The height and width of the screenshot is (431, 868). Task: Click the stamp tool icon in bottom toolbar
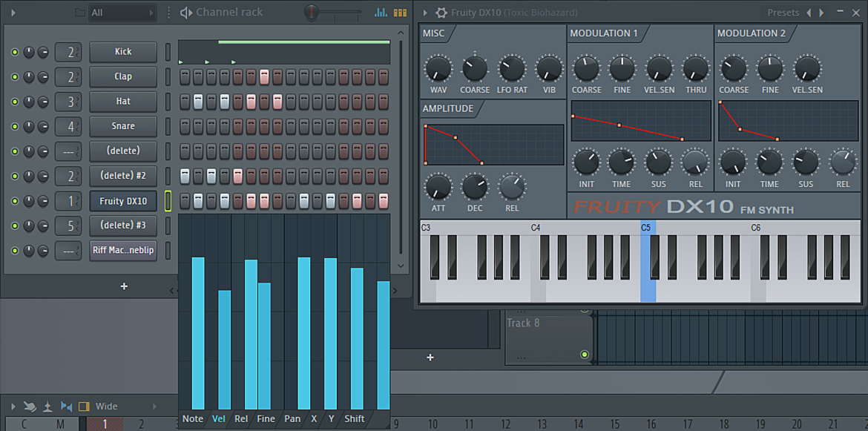click(x=48, y=407)
